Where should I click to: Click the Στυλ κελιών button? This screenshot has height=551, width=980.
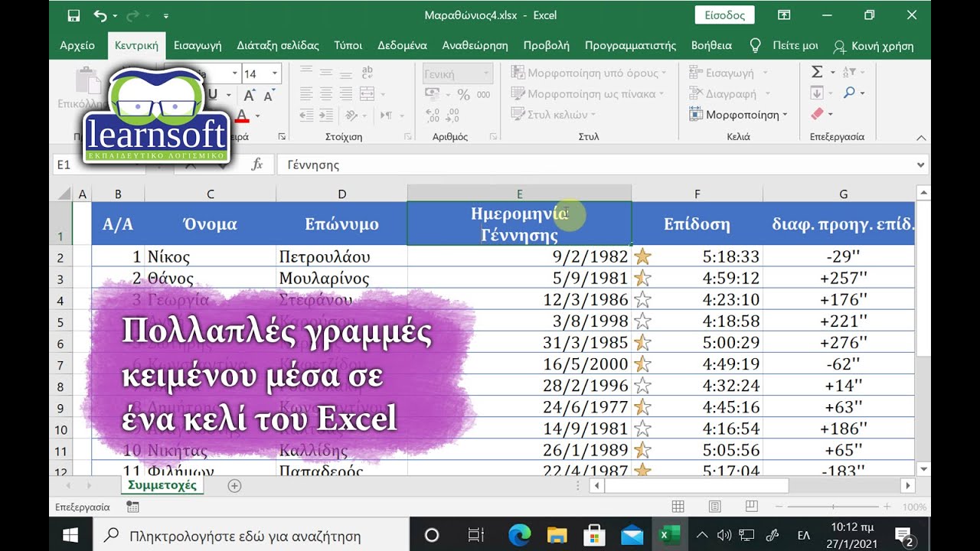tap(554, 115)
